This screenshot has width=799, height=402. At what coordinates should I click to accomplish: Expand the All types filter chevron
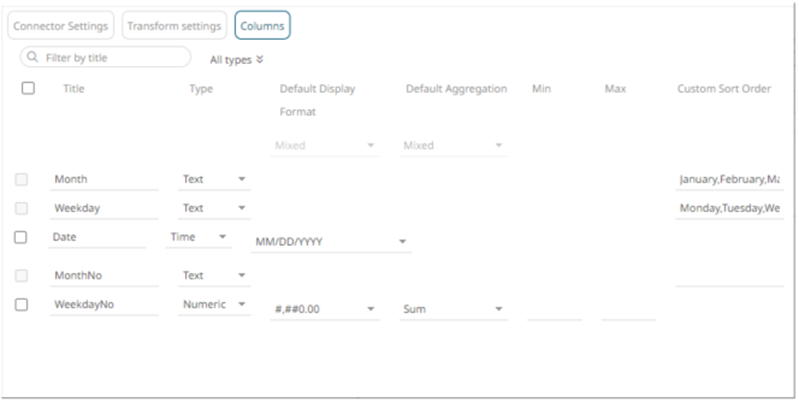click(x=260, y=59)
